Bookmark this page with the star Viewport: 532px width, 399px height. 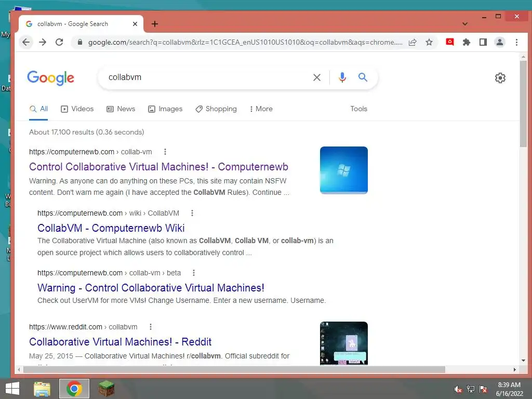pos(429,42)
